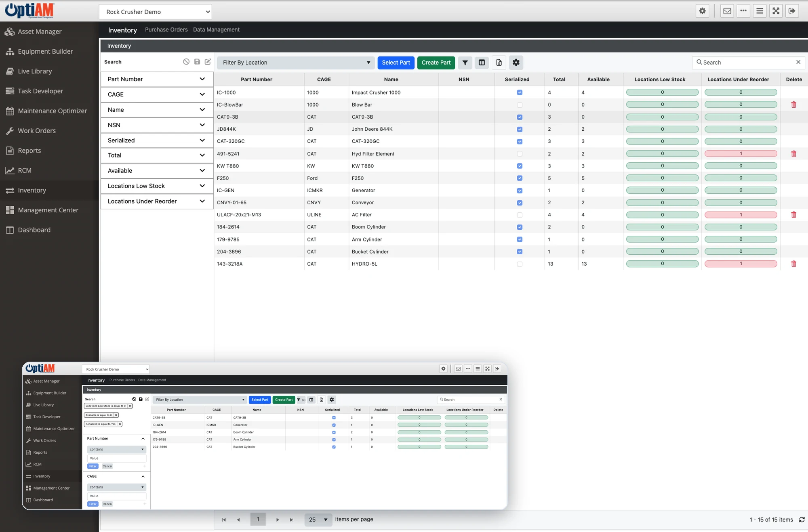Select the Inventory tab in top nav
The width and height of the screenshot is (808, 532).
[x=122, y=30]
